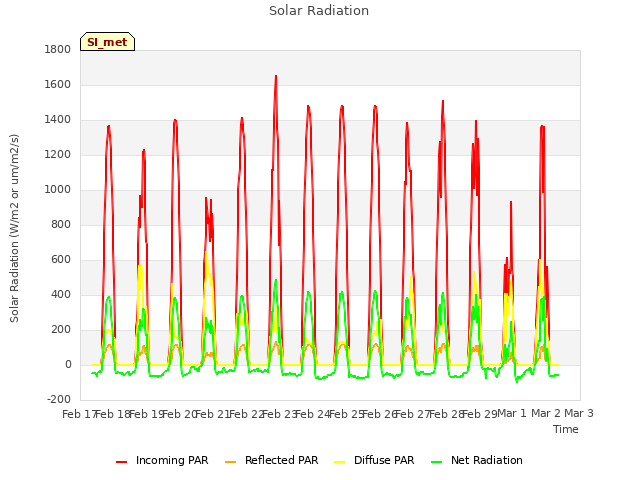This screenshot has width=640, height=480.
Task: Toggle Diffuse PAR legend entry
Action: [374, 460]
